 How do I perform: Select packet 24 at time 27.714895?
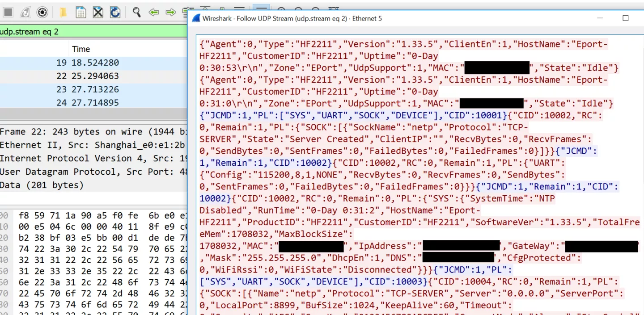[93, 102]
